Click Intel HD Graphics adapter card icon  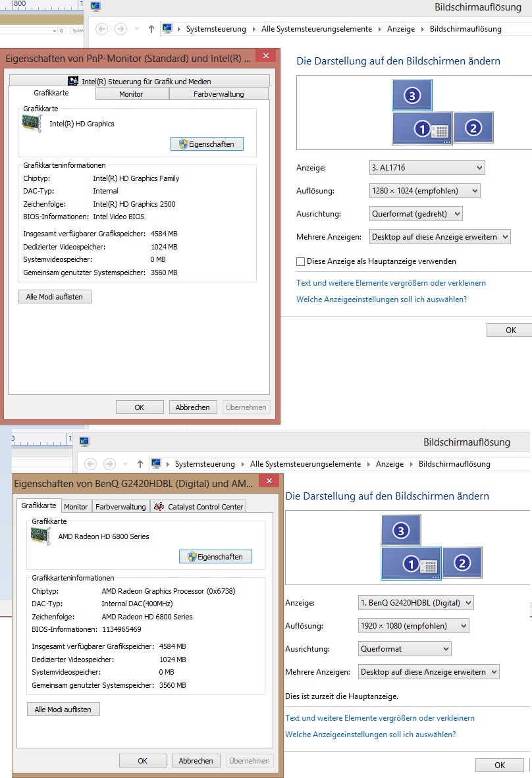[x=32, y=123]
